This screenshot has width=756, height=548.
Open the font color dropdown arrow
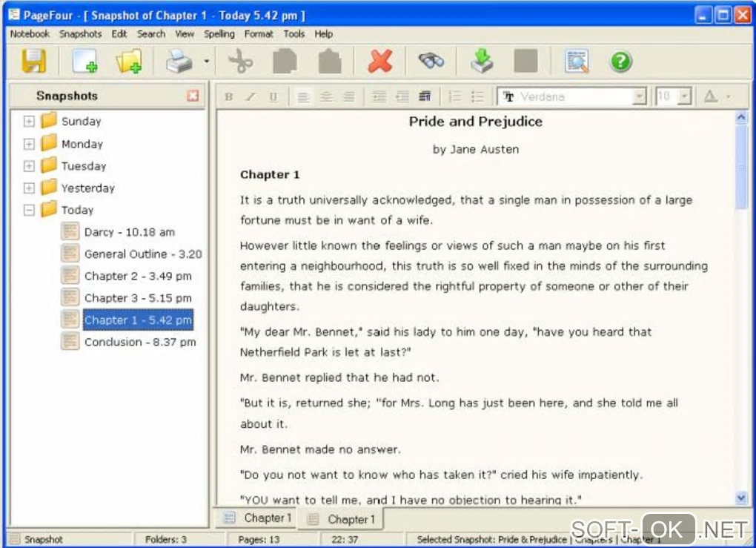729,96
